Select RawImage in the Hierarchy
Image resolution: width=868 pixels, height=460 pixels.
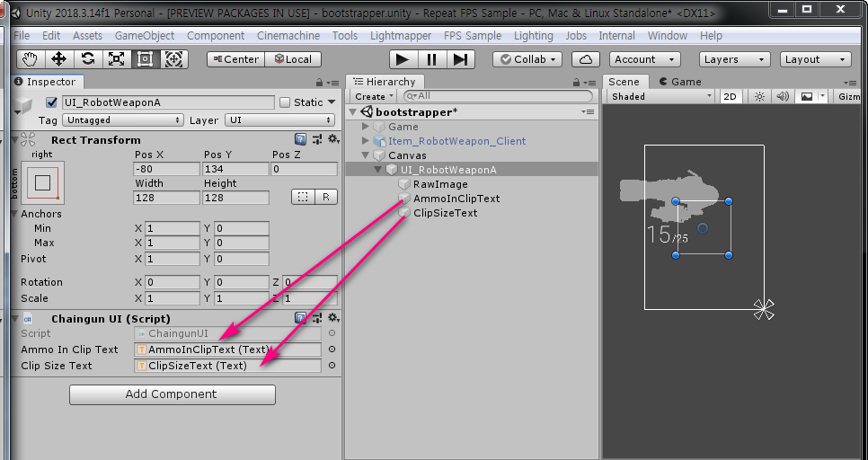click(x=440, y=184)
